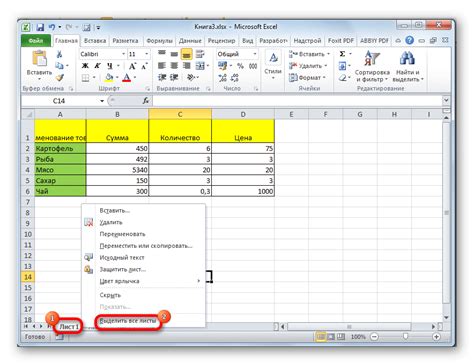Click the cell containing Картофель
The width and height of the screenshot is (474, 364).
click(x=60, y=148)
